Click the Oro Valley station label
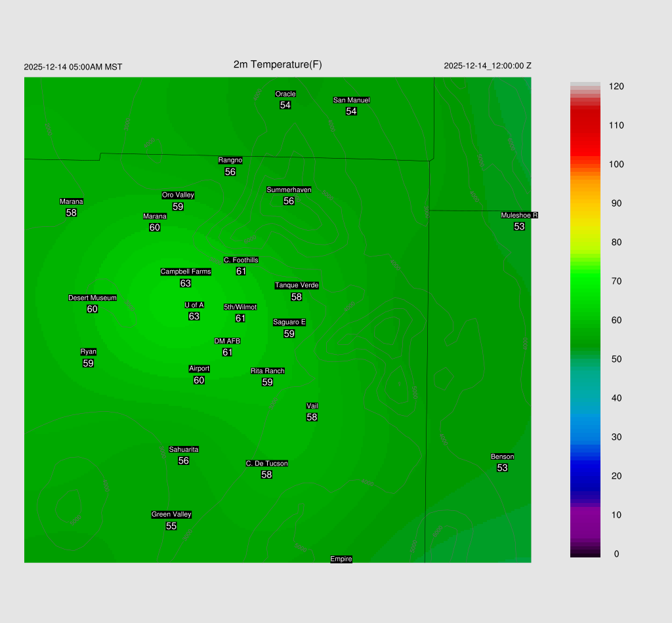The height and width of the screenshot is (623, 672). 178,195
